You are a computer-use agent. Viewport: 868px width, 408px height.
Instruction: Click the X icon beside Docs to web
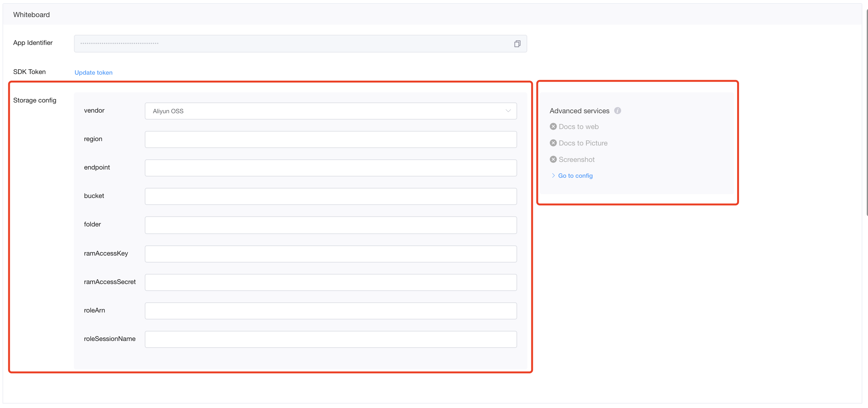coord(553,127)
